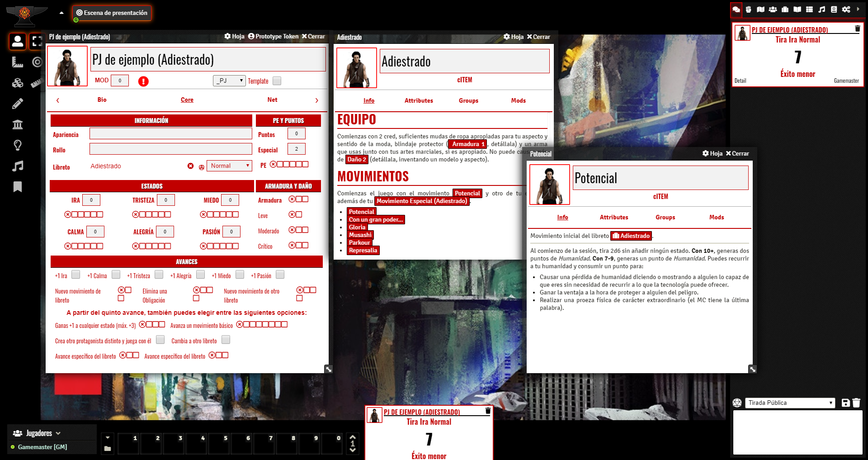This screenshot has height=460, width=868.
Task: Open the Compendium Packs sidebar tab
Action: (834, 9)
